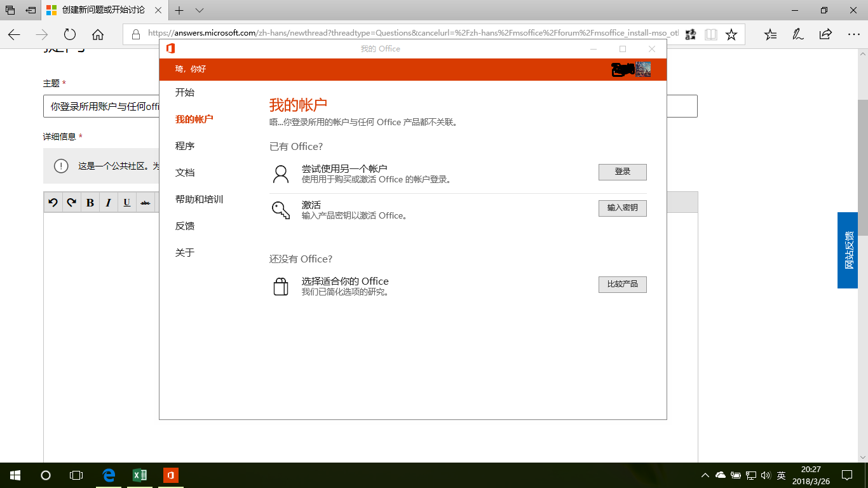Screen dimensions: 868x488
Task: Go to the Edge home page
Action: click(97, 34)
